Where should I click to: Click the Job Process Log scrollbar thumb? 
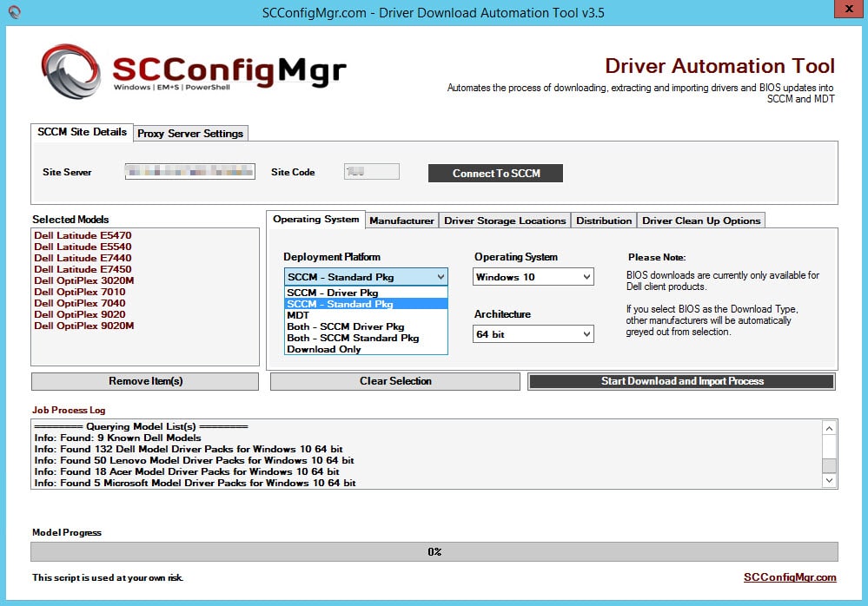pyautogui.click(x=829, y=465)
